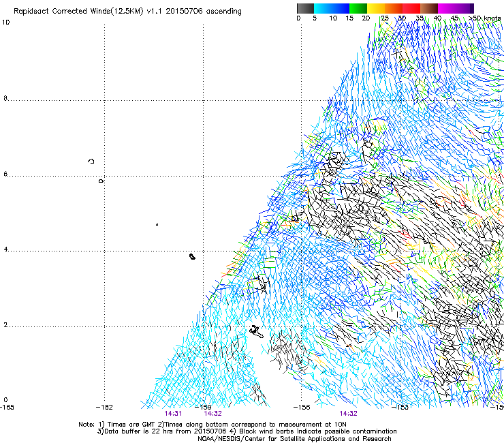Click the island outline above latitude 6
The height and width of the screenshot is (443, 504).
tap(91, 161)
